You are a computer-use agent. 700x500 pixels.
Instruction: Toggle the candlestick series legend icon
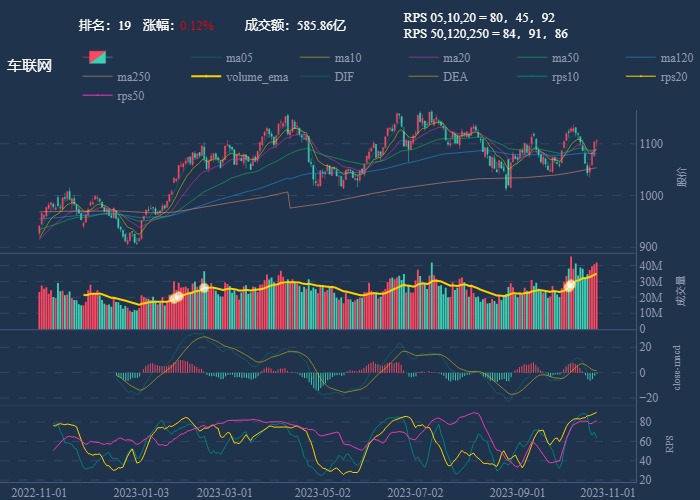pyautogui.click(x=98, y=58)
